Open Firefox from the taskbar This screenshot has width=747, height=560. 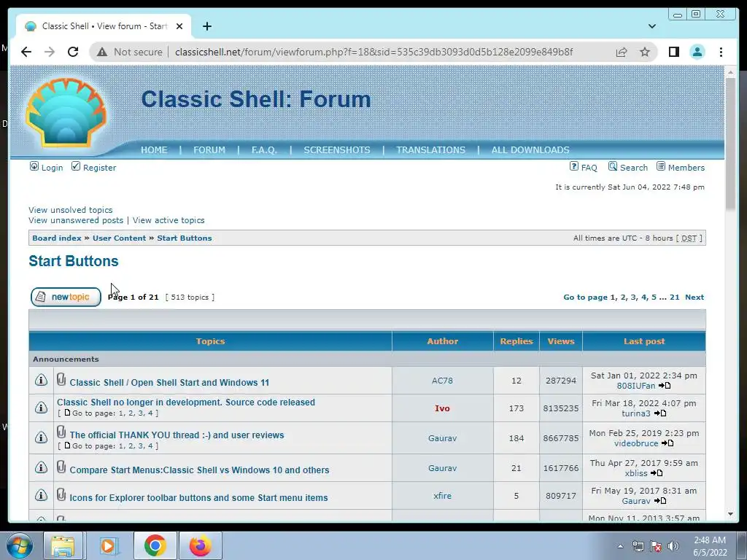click(200, 545)
